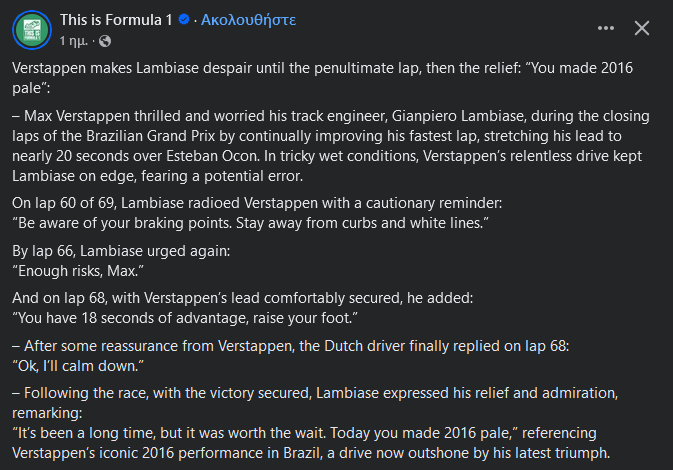Image resolution: width=673 pixels, height=470 pixels.
Task: Click the 'After some reassurance' line
Action: [290, 345]
